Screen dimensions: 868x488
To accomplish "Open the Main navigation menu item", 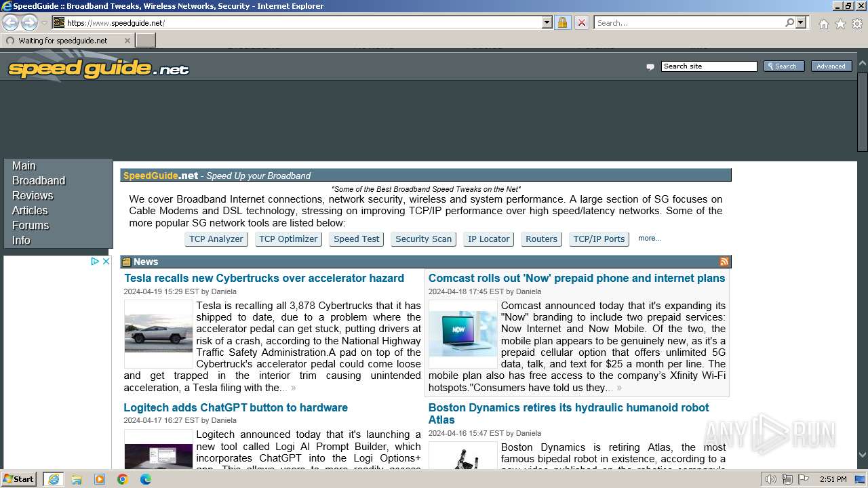I will [24, 166].
